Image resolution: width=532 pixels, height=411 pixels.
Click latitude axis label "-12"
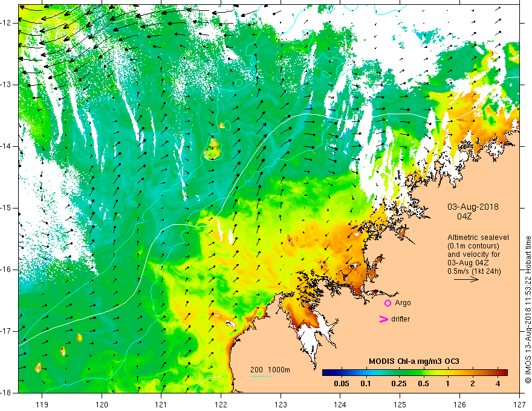(7, 23)
